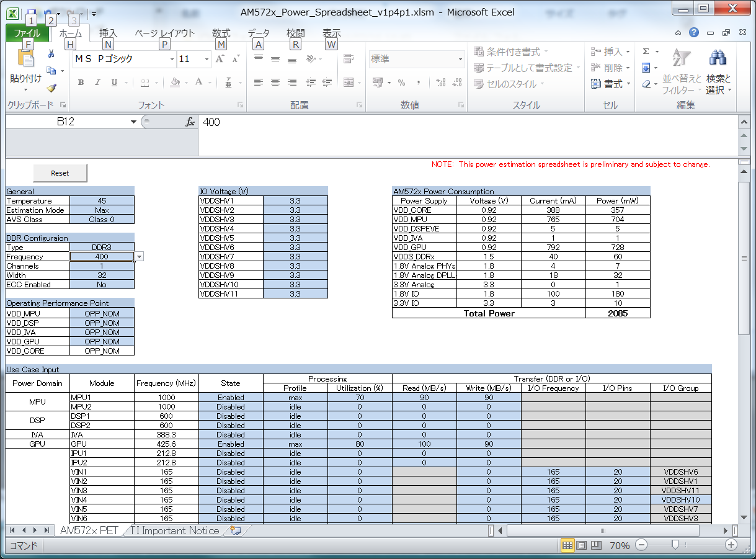The width and height of the screenshot is (756, 559).
Task: Click the cell borders icon
Action: 144,83
